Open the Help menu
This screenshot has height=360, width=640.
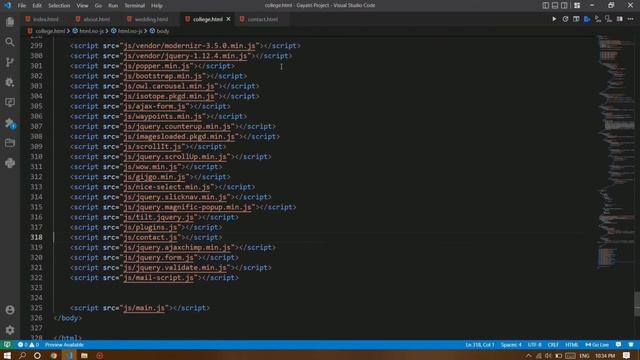[157, 6]
